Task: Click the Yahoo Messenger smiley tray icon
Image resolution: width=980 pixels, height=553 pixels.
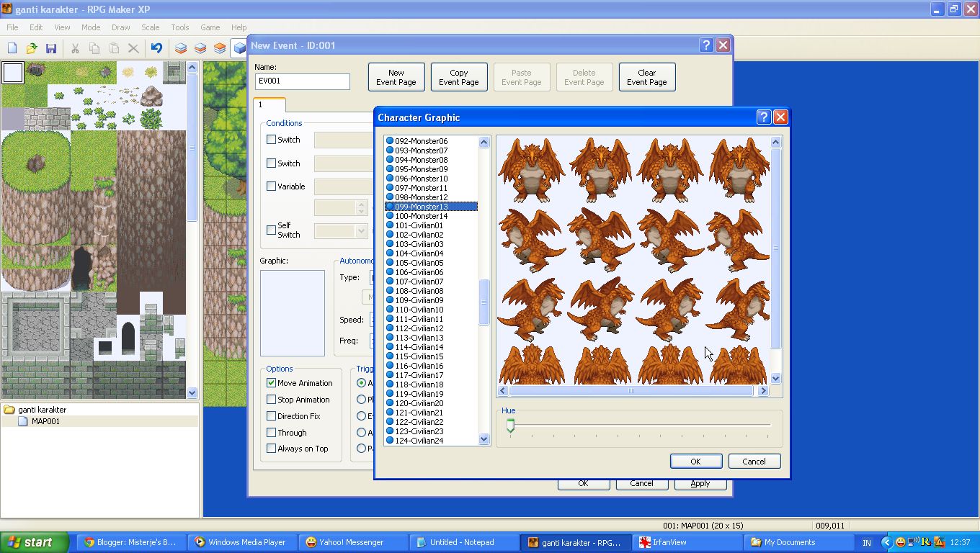Action: click(x=901, y=542)
